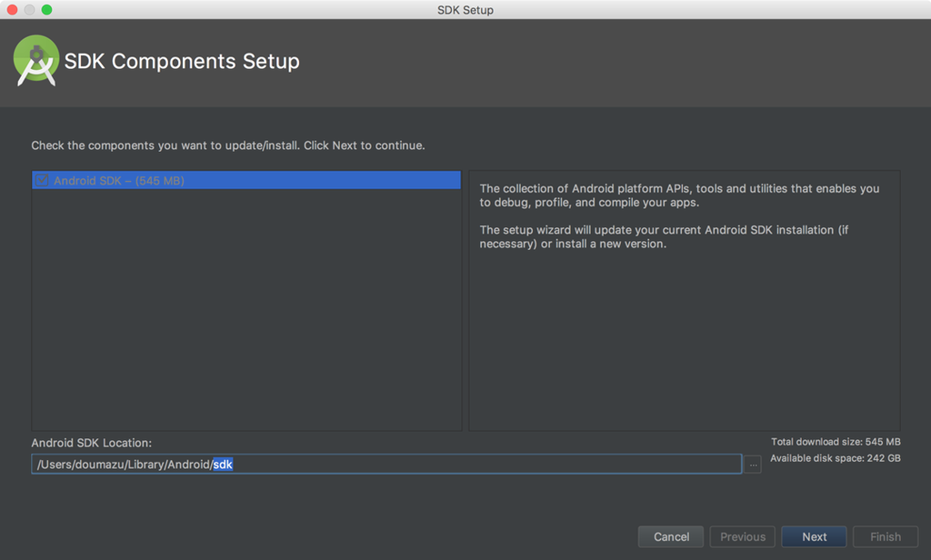Click the 'Total download size: 545 MB' text
The image size is (931, 560).
pyautogui.click(x=836, y=442)
